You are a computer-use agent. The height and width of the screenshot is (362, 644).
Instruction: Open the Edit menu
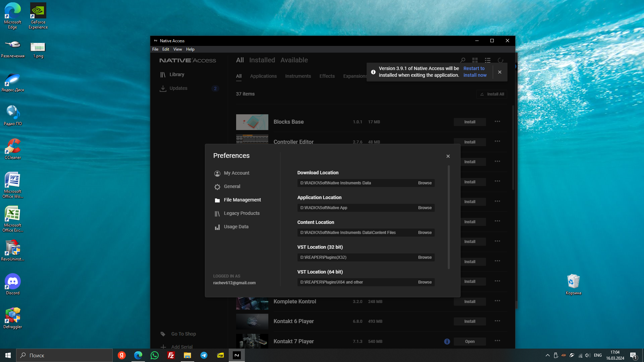tap(166, 49)
